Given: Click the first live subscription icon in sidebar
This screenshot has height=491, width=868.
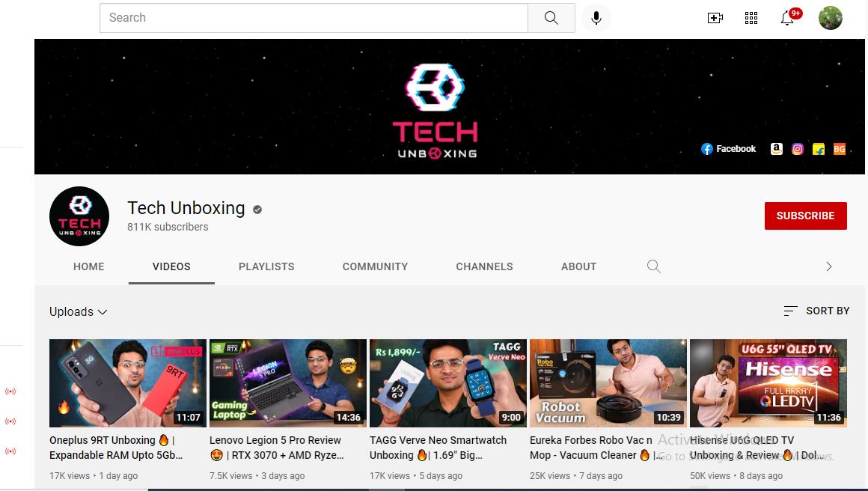Looking at the screenshot, I should pyautogui.click(x=10, y=391).
